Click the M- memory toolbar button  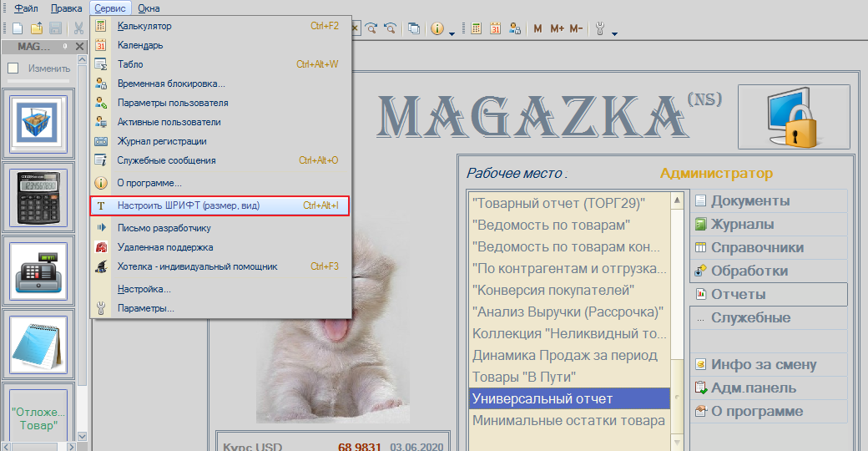576,28
